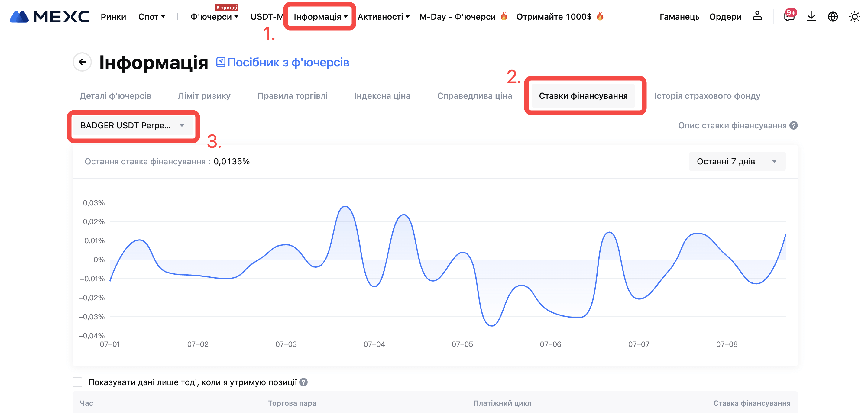Toggle the light/dark theme sun icon
868x413 pixels.
(854, 17)
